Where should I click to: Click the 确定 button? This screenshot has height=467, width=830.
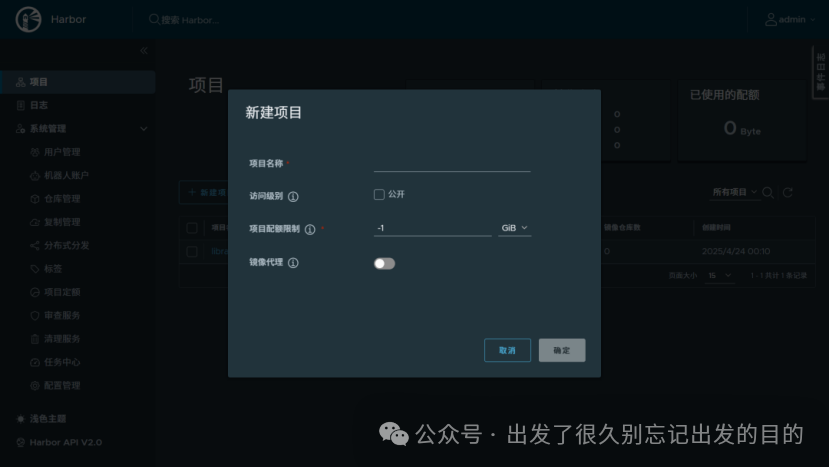pos(562,350)
